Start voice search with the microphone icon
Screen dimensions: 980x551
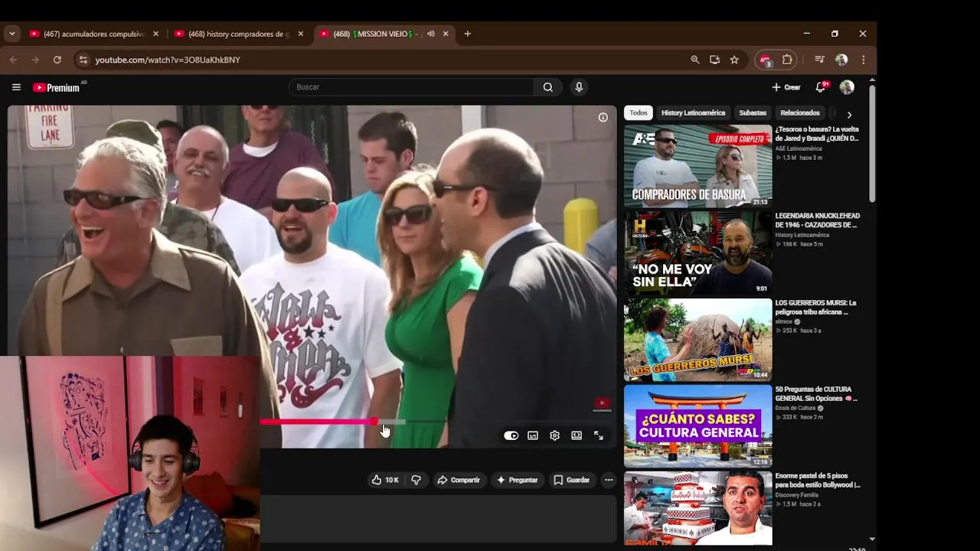tap(579, 87)
